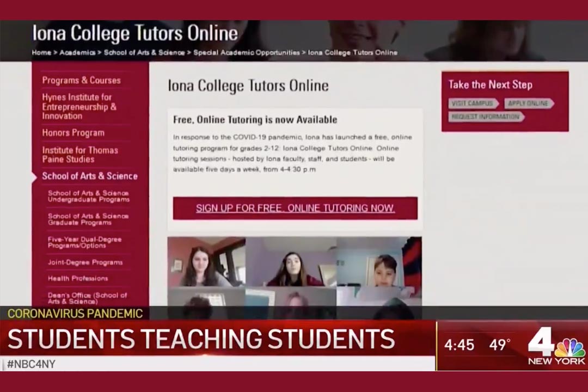588x392 pixels.
Task: Open School of Arts & Science breadcrumb
Action: coord(144,52)
